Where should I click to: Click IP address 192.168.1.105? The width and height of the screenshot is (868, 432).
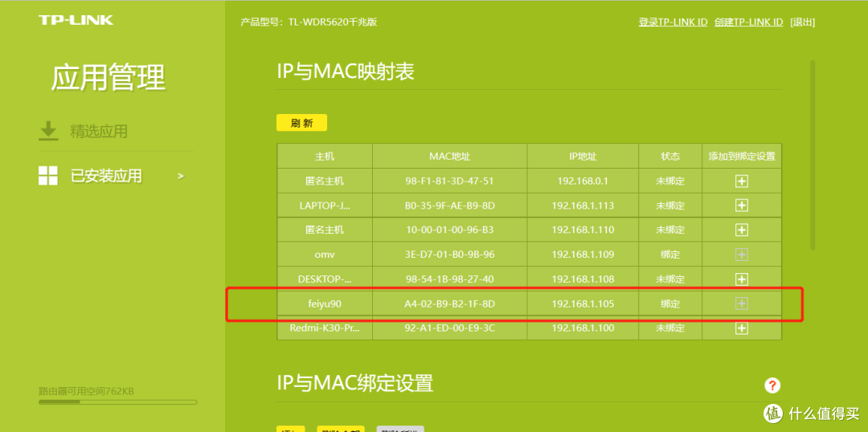[583, 304]
